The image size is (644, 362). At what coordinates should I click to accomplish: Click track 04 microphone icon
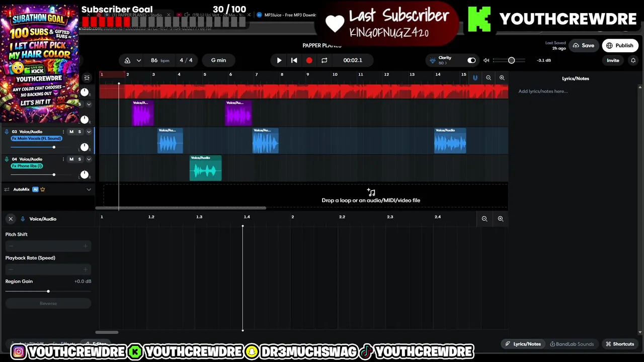[7, 159]
